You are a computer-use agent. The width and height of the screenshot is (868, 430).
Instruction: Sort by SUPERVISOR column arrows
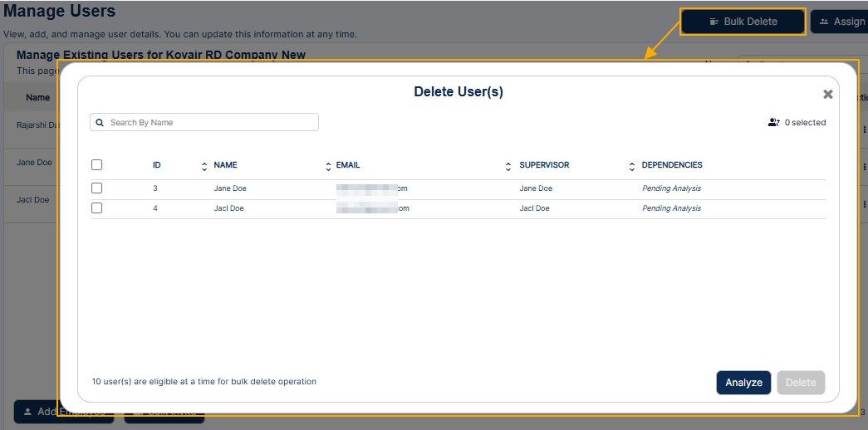[631, 165]
